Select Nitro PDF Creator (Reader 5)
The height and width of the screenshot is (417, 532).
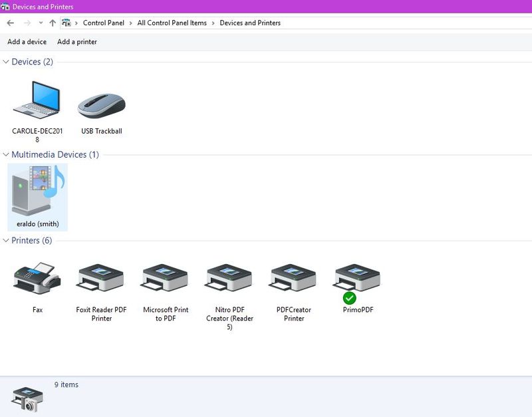[229, 279]
